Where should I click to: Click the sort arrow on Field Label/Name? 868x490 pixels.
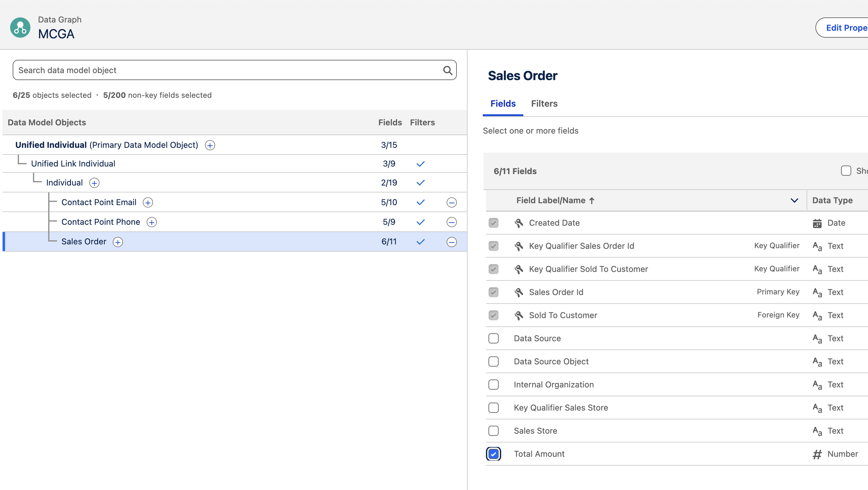click(x=592, y=200)
